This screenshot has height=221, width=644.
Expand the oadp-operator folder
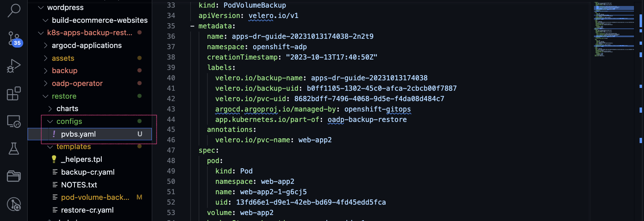click(x=77, y=84)
